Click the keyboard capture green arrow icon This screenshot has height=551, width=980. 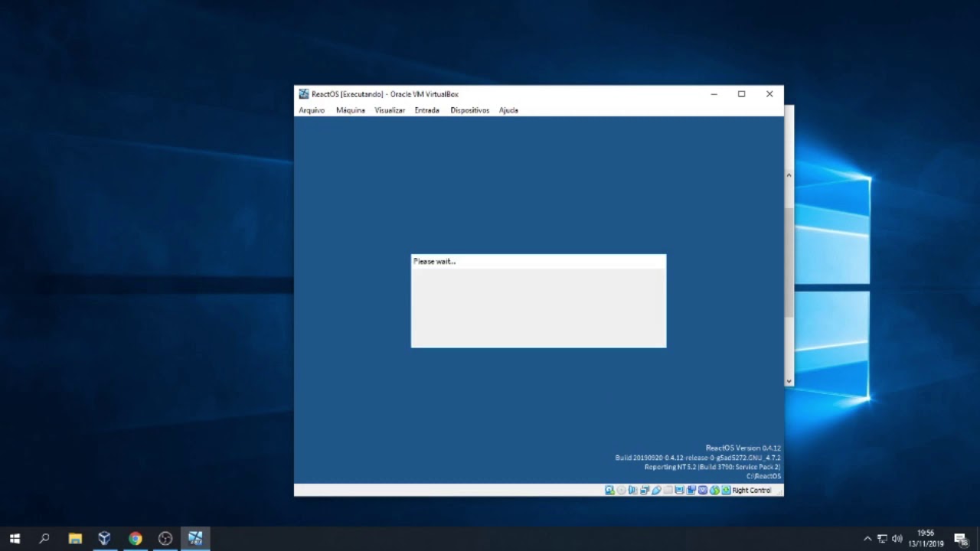coord(727,491)
